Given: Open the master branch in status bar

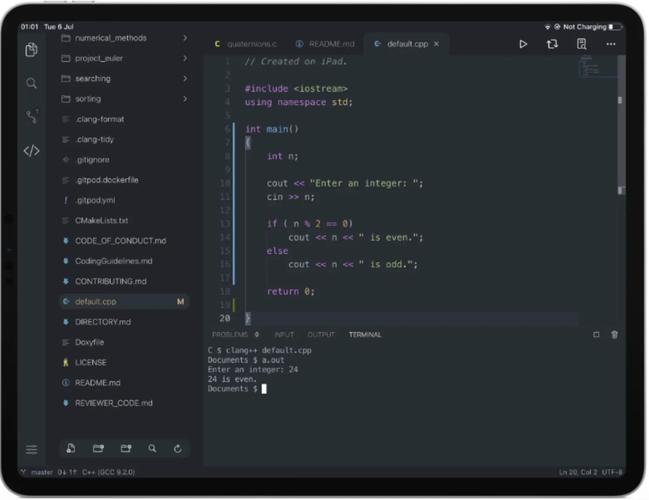Looking at the screenshot, I should pos(39,472).
